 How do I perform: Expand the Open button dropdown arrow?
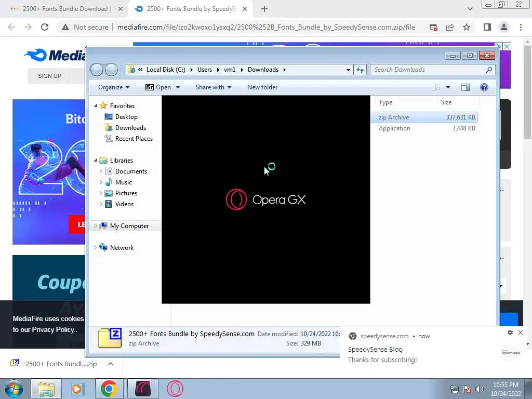[178, 87]
